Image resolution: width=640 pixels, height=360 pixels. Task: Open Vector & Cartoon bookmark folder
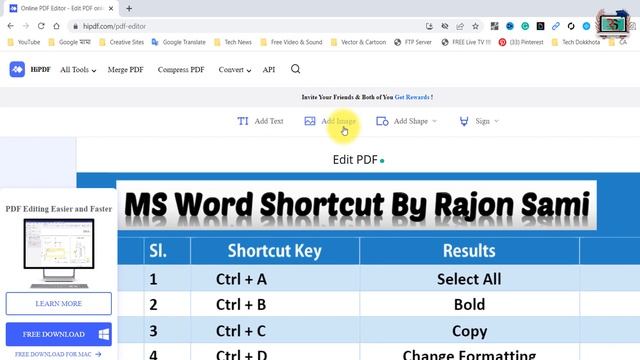click(x=358, y=42)
